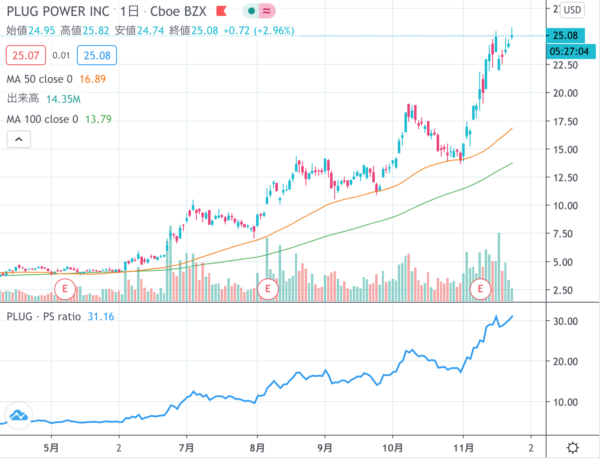Viewport: 600px width, 459px height.
Task: Click the +0.72 (+2.96%) change value
Action: pos(259,30)
